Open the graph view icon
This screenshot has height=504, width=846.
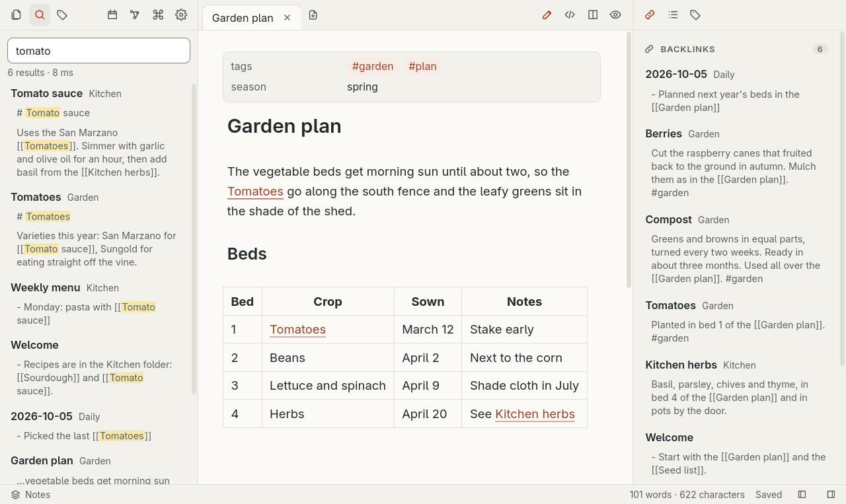[135, 15]
